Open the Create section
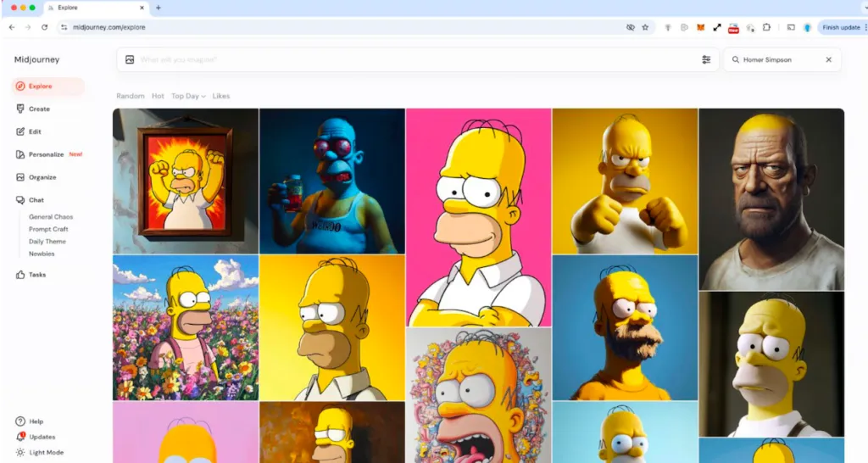Image resolution: width=868 pixels, height=463 pixels. coord(39,109)
